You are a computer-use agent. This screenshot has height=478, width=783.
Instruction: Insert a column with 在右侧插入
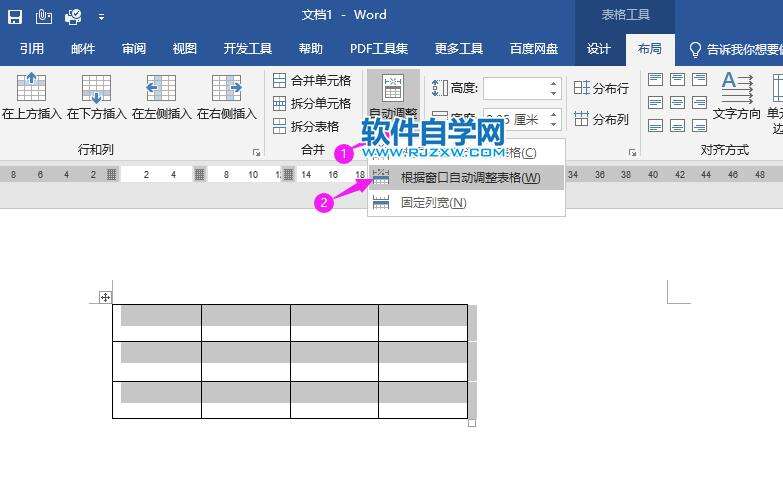click(227, 96)
